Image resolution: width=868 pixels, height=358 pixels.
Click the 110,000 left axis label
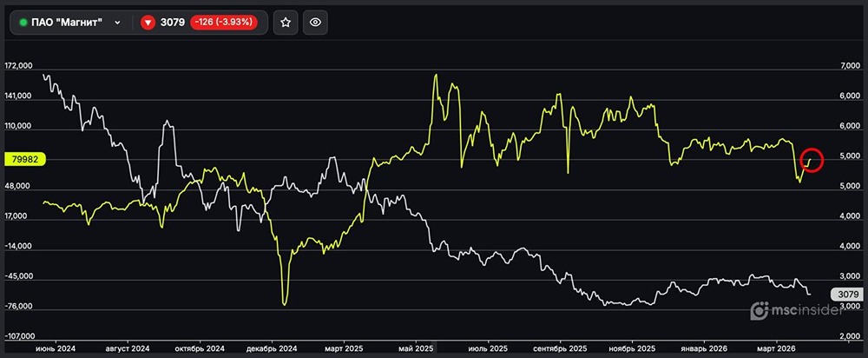[17, 126]
